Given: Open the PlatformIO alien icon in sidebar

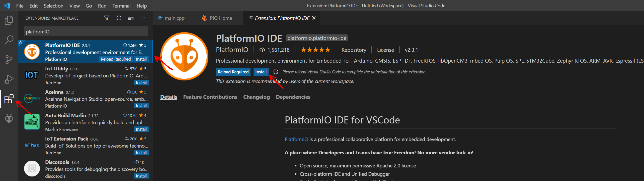Looking at the screenshot, I should [9, 118].
